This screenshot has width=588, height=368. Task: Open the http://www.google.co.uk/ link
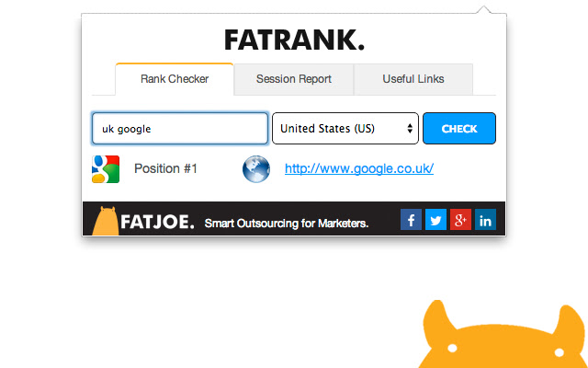359,168
